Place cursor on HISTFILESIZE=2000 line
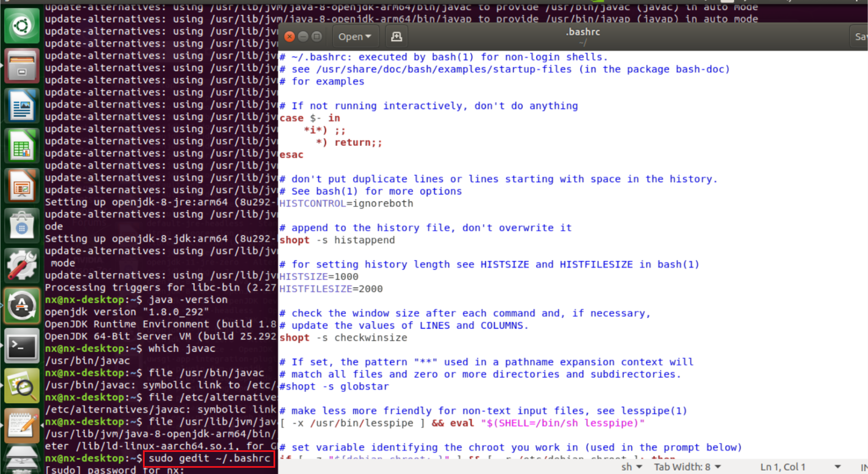Screen dimensions: 868x474 click(331, 289)
